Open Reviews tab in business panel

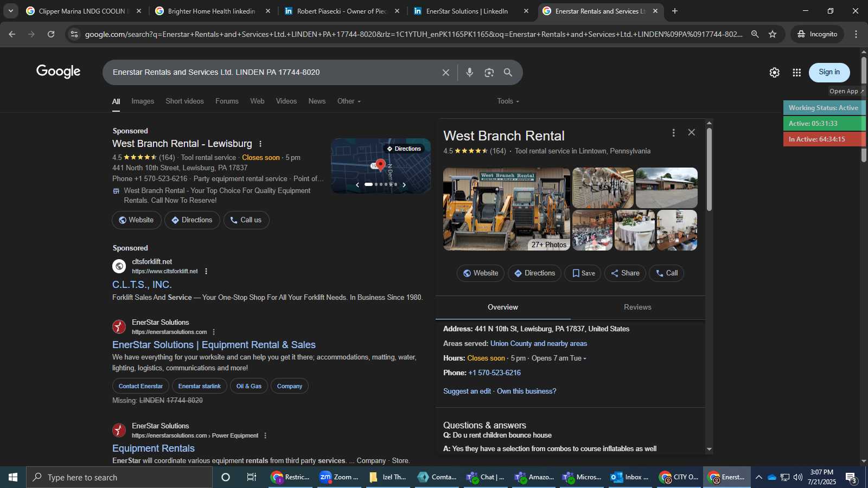(x=637, y=307)
